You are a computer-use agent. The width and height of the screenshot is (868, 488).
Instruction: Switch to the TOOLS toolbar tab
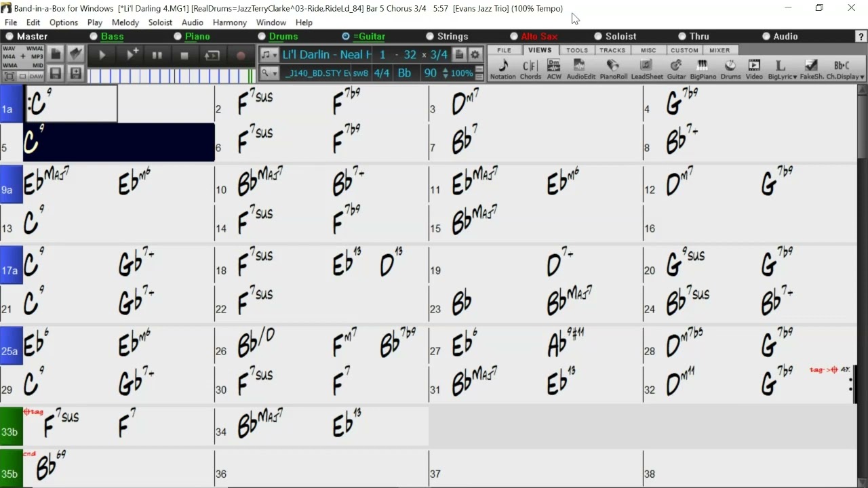577,50
